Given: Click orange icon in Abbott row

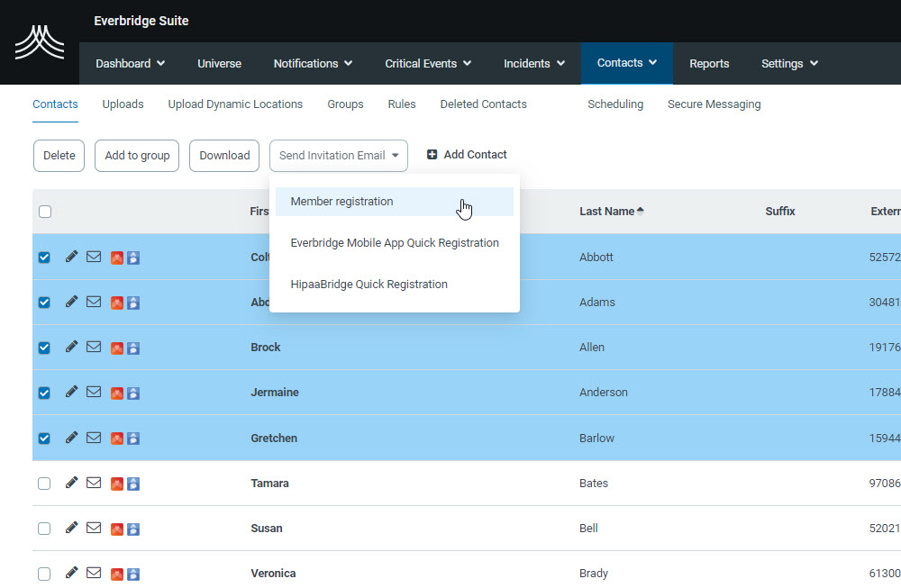Looking at the screenshot, I should [117, 258].
